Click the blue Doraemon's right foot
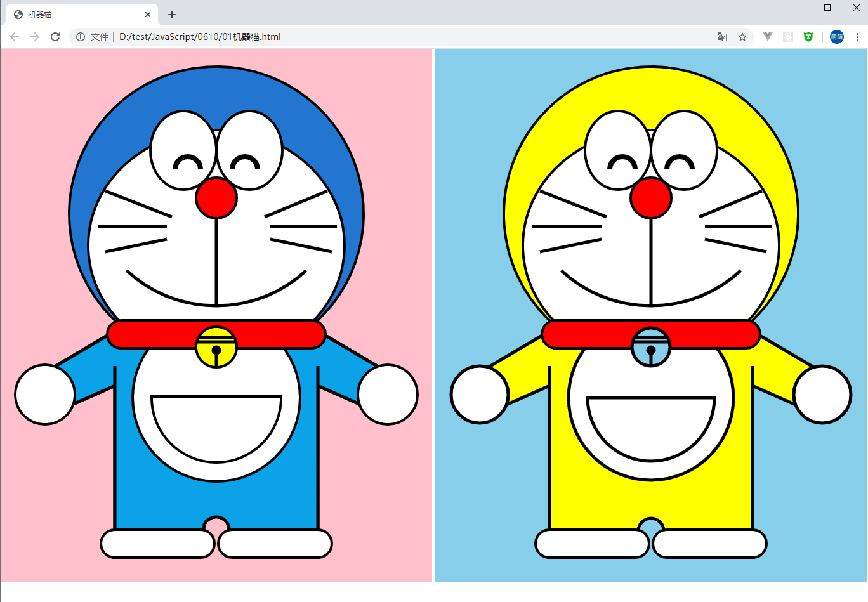 pyautogui.click(x=275, y=544)
